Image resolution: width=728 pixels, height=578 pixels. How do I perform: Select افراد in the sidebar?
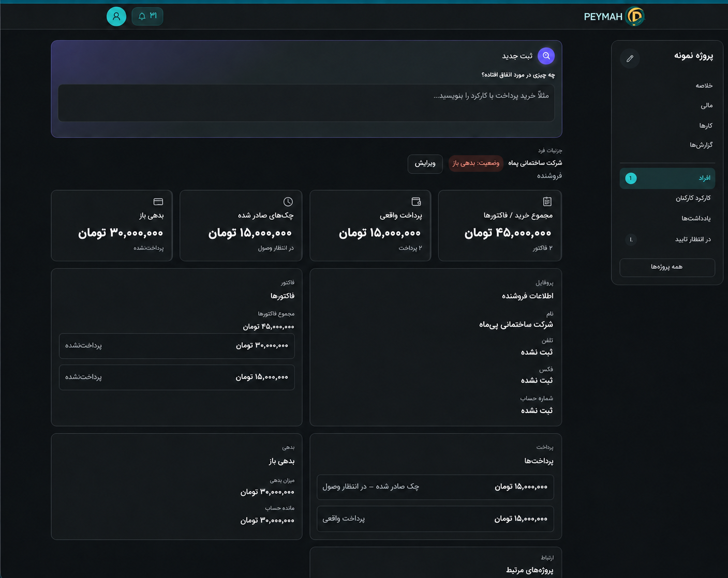(x=667, y=178)
